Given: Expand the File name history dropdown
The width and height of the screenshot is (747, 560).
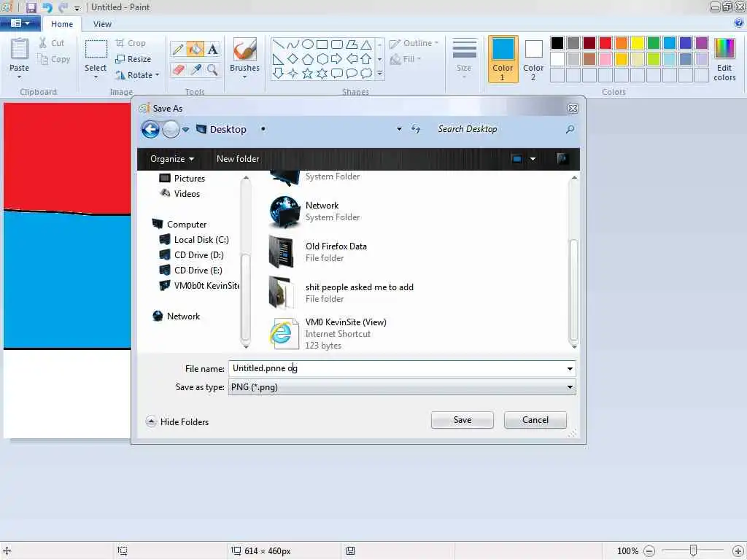Looking at the screenshot, I should [x=570, y=368].
